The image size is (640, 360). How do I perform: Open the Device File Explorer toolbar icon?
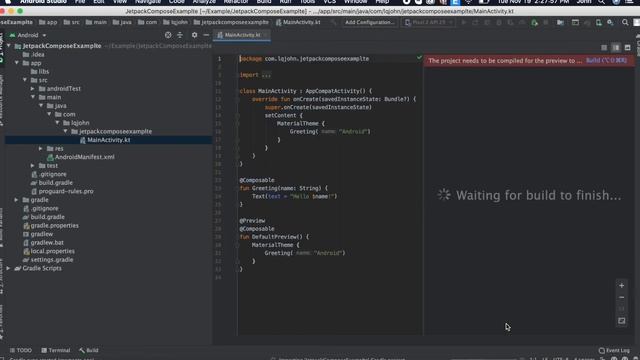point(575,22)
